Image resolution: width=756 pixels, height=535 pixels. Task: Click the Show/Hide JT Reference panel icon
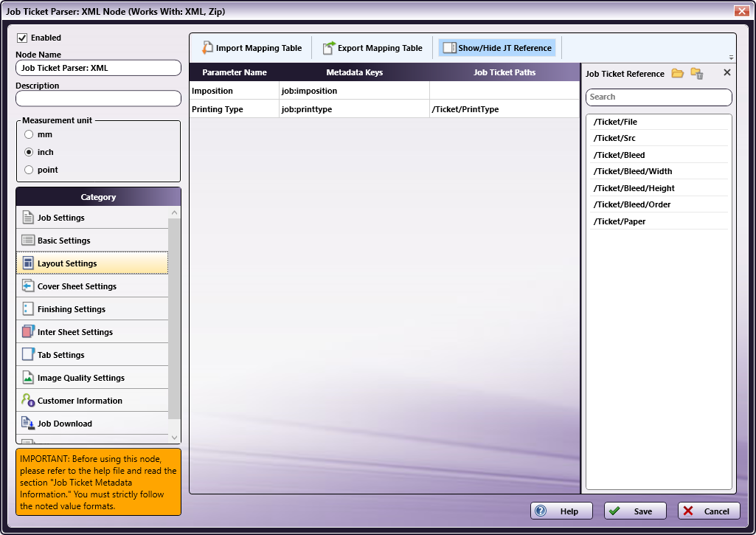449,48
